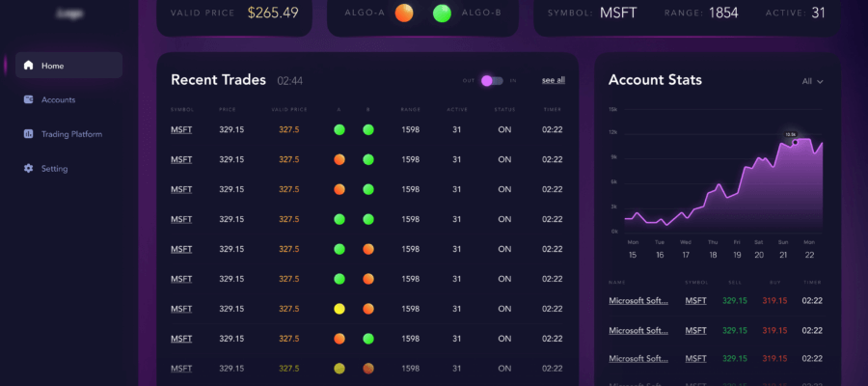Click the 12k label on chart axis
This screenshot has height=386, width=868.
(612, 133)
